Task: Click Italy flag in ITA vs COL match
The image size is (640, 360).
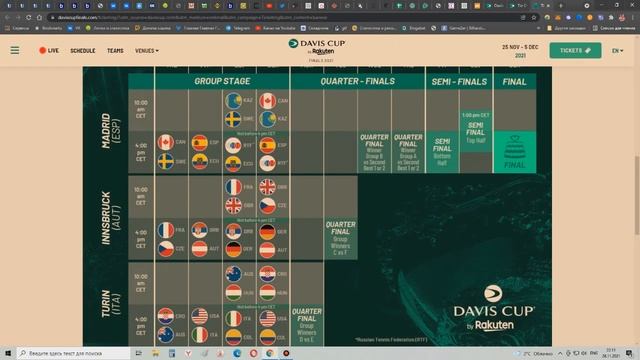Action: pyautogui.click(x=233, y=318)
